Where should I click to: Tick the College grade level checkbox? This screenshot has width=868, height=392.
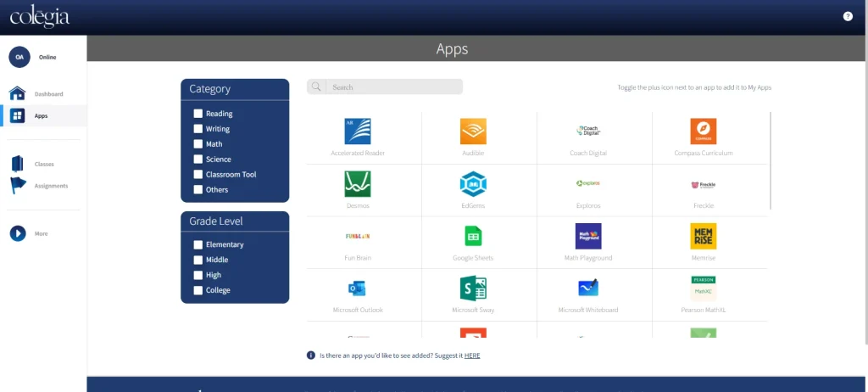pos(198,290)
